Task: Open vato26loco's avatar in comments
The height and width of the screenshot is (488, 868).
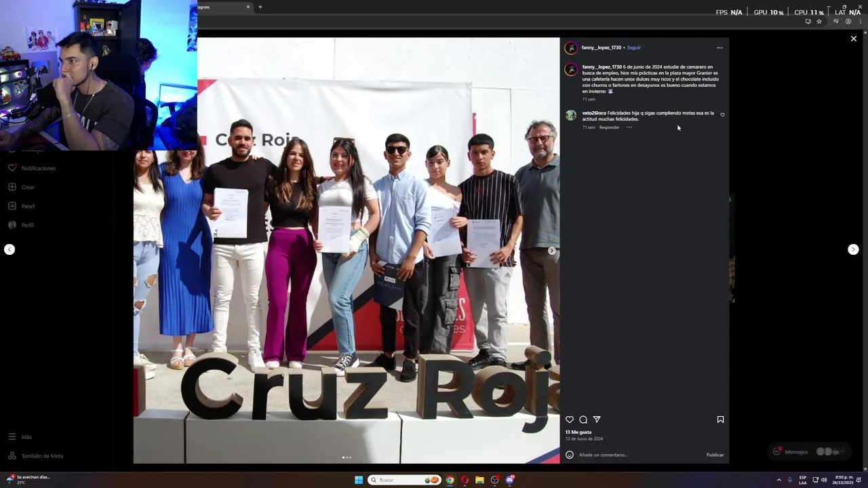Action: pyautogui.click(x=571, y=115)
